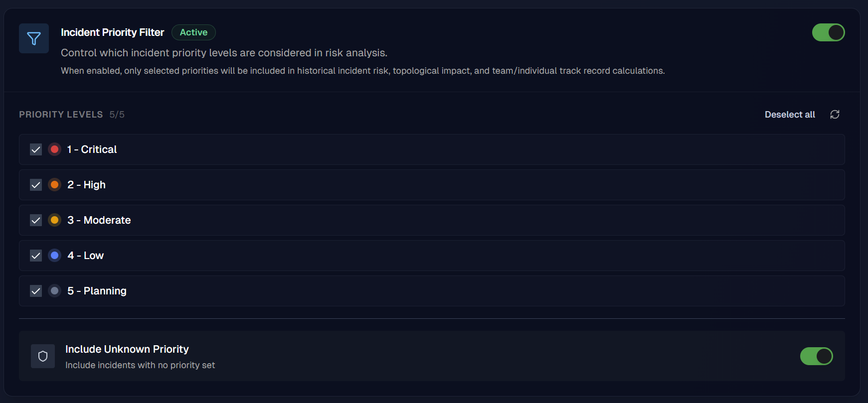Viewport: 868px width, 403px height.
Task: Click the Incident Priority Filter heading
Action: tap(112, 32)
